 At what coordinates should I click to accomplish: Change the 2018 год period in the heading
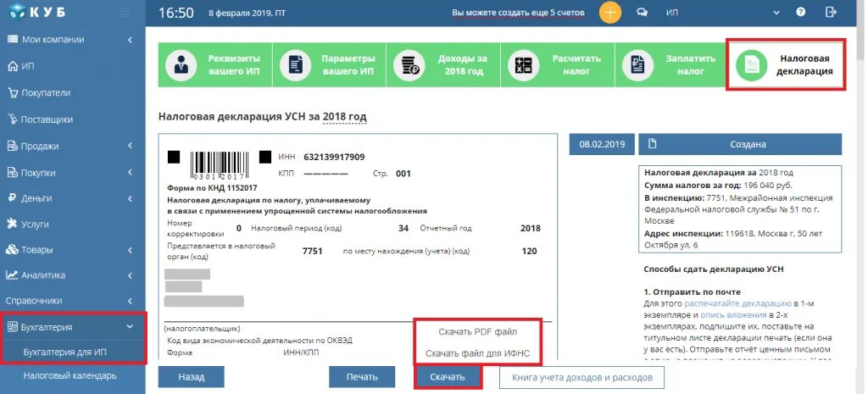click(x=344, y=117)
